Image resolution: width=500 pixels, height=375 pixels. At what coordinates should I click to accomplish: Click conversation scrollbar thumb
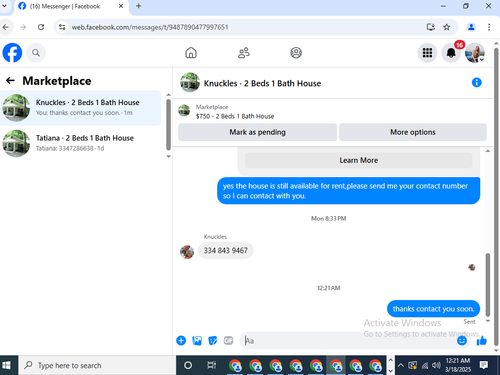(x=488, y=284)
